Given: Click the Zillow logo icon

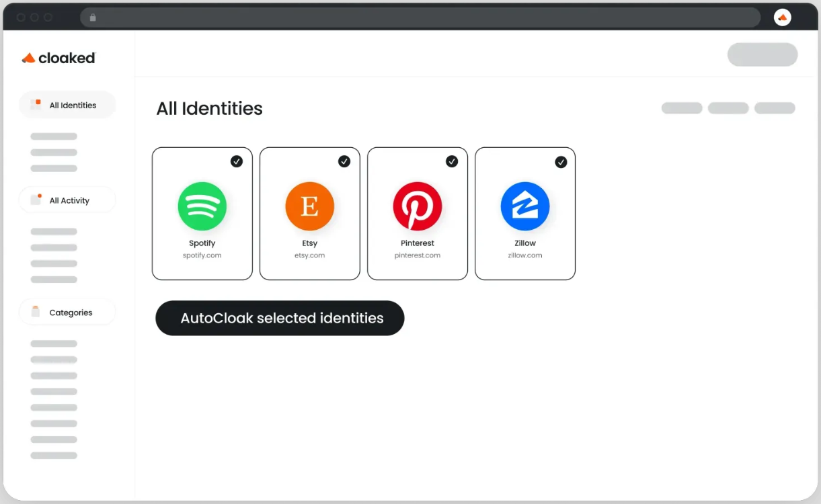Looking at the screenshot, I should coord(525,206).
